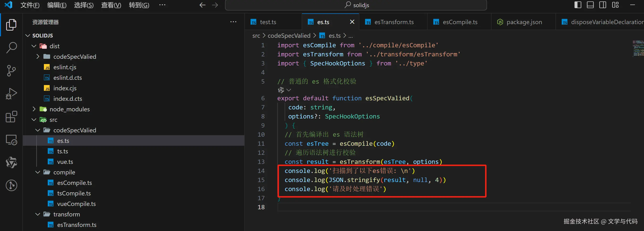Image resolution: width=644 pixels, height=231 pixels.
Task: Click the breadcrumb ellipsis symbol segment
Action: [x=351, y=36]
